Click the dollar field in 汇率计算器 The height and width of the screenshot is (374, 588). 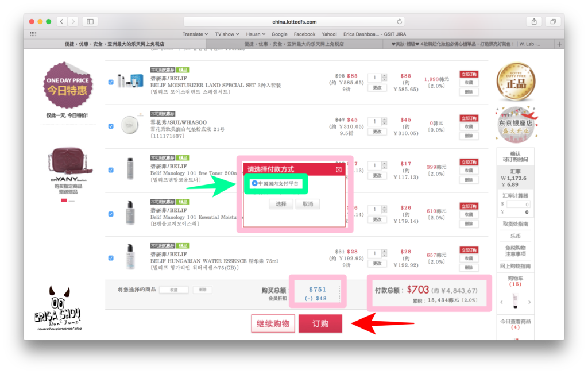click(518, 205)
